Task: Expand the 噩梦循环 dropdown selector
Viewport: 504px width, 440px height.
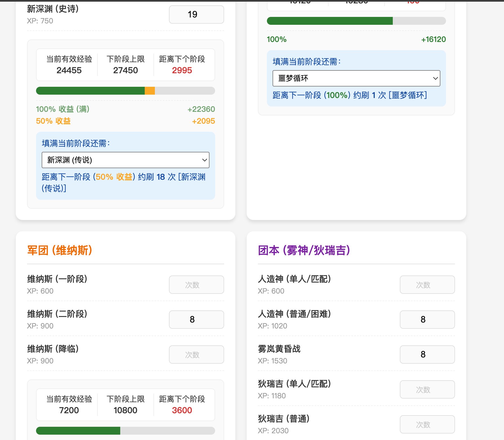Action: click(x=356, y=78)
